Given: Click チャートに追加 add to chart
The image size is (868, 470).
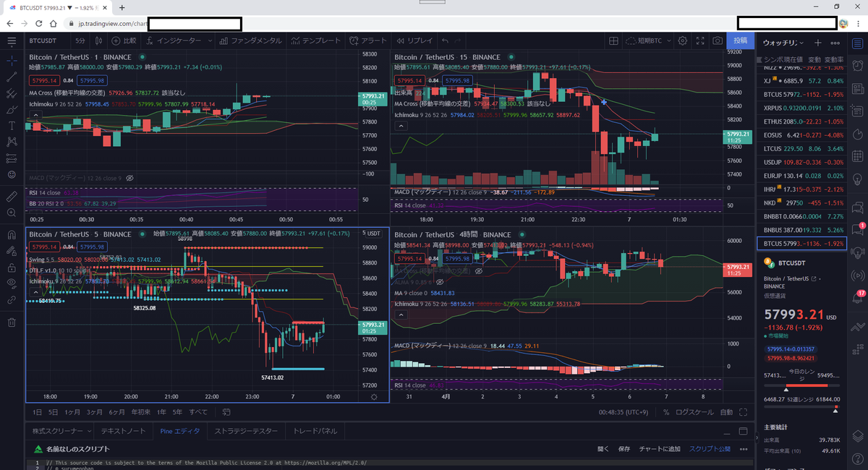Looking at the screenshot, I should click(660, 449).
